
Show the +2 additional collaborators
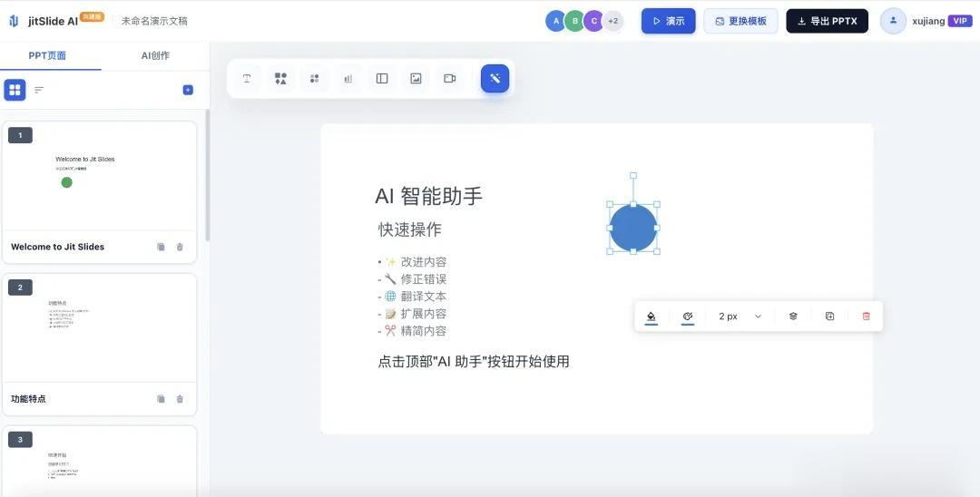click(x=613, y=21)
